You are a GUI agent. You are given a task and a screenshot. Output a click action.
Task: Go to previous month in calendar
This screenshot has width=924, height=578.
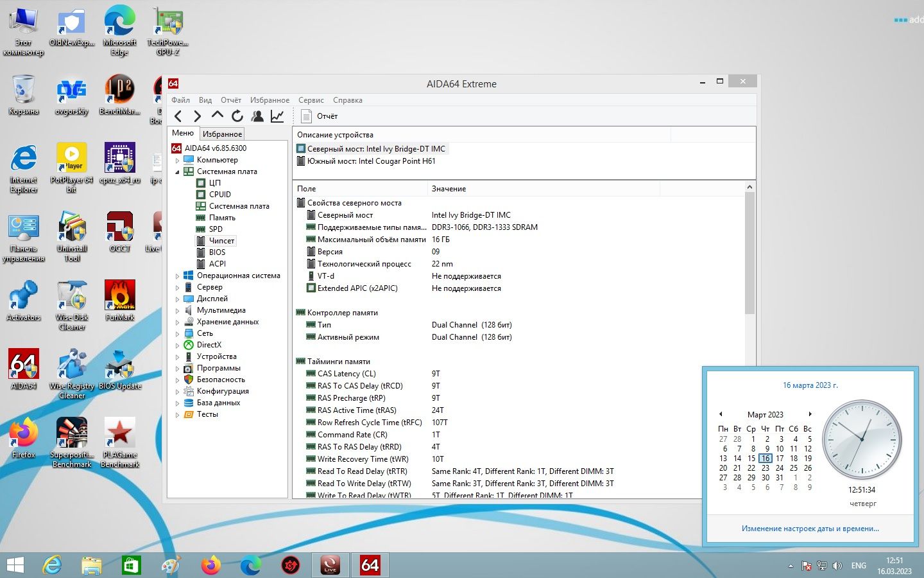[x=721, y=414]
